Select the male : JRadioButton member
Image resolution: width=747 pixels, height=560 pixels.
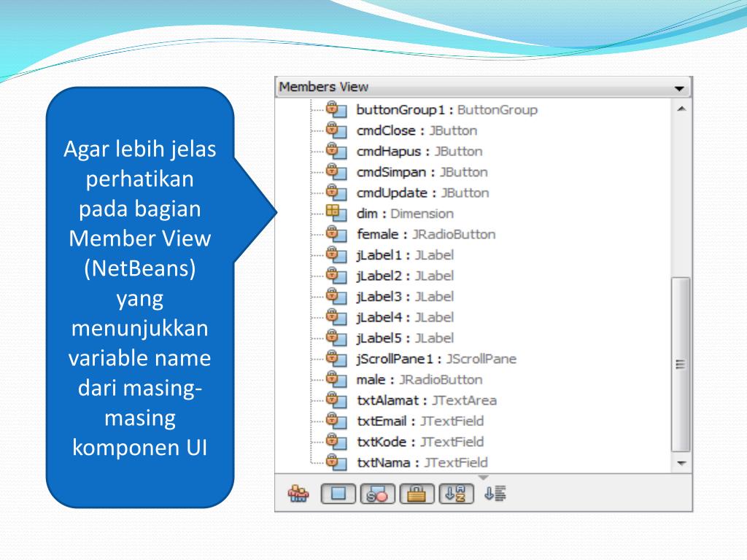tap(419, 379)
